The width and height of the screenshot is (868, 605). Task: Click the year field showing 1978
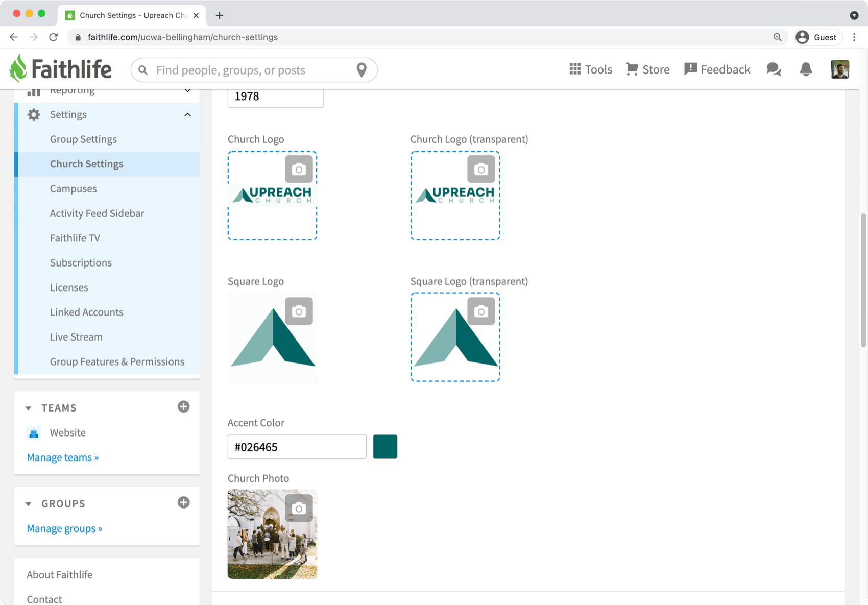(x=276, y=97)
